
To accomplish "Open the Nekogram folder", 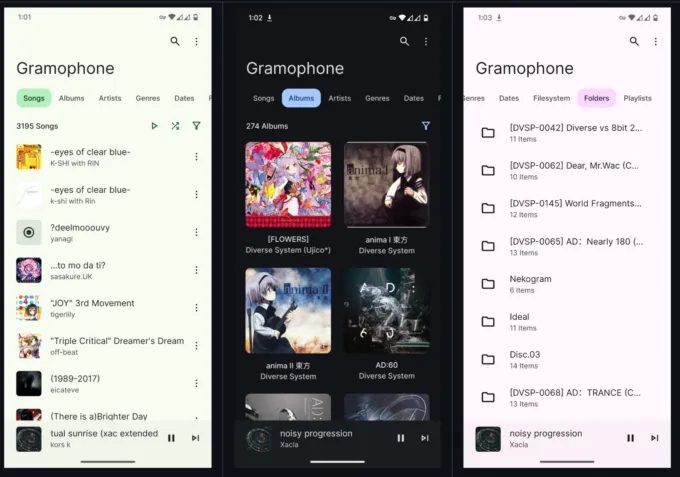I will pos(530,284).
